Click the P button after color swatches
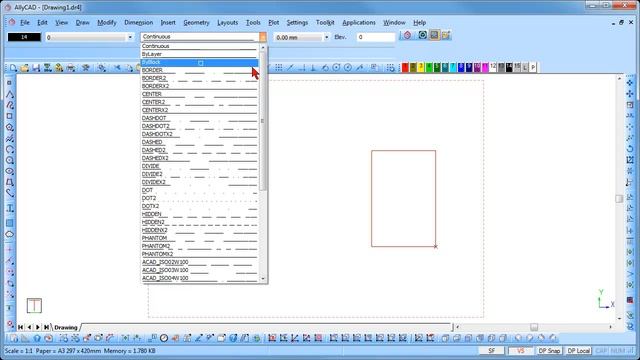 pos(533,67)
